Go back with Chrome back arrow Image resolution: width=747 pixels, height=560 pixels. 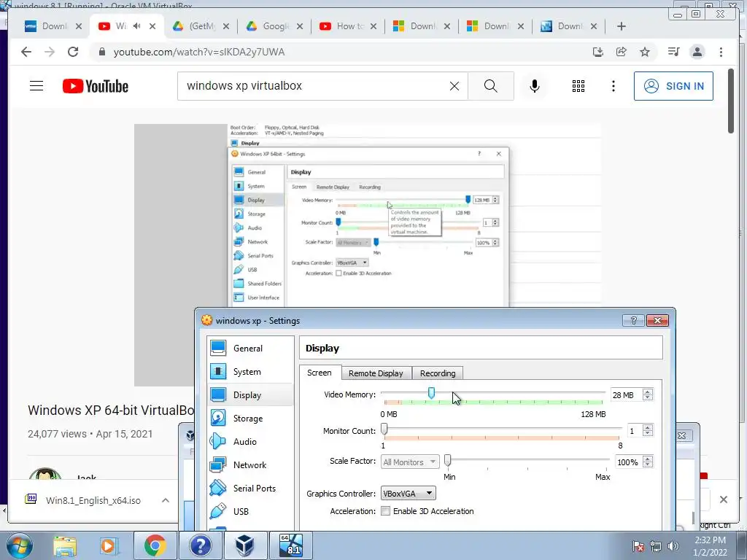[26, 52]
